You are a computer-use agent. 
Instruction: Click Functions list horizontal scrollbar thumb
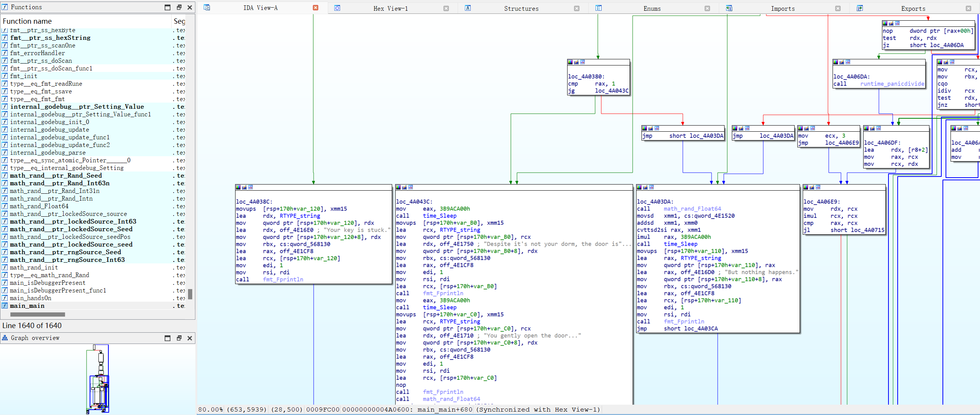[x=38, y=314]
